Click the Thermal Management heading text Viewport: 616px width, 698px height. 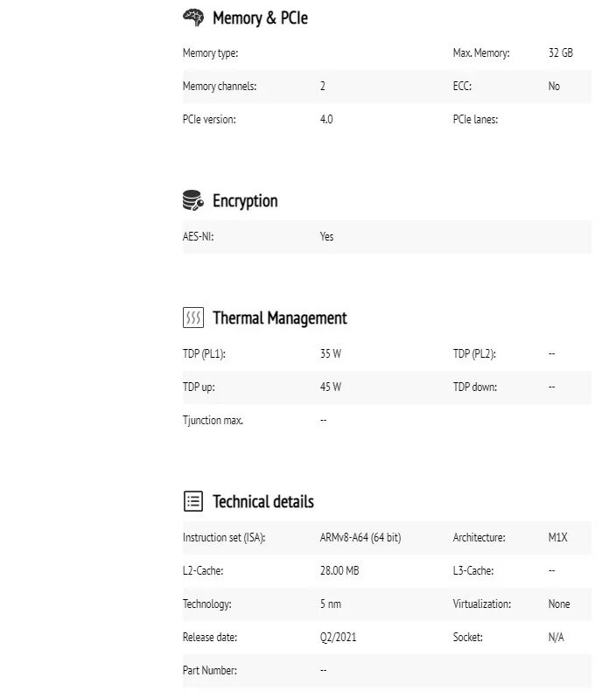point(279,318)
